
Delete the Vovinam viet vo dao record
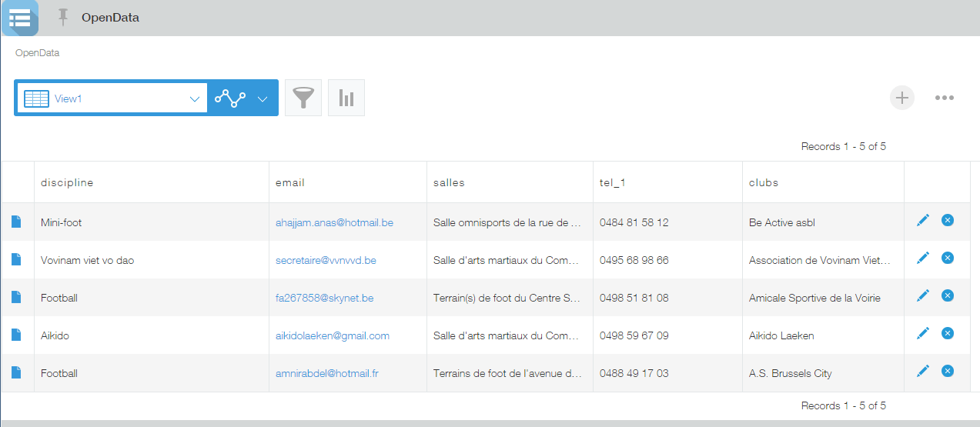click(948, 258)
